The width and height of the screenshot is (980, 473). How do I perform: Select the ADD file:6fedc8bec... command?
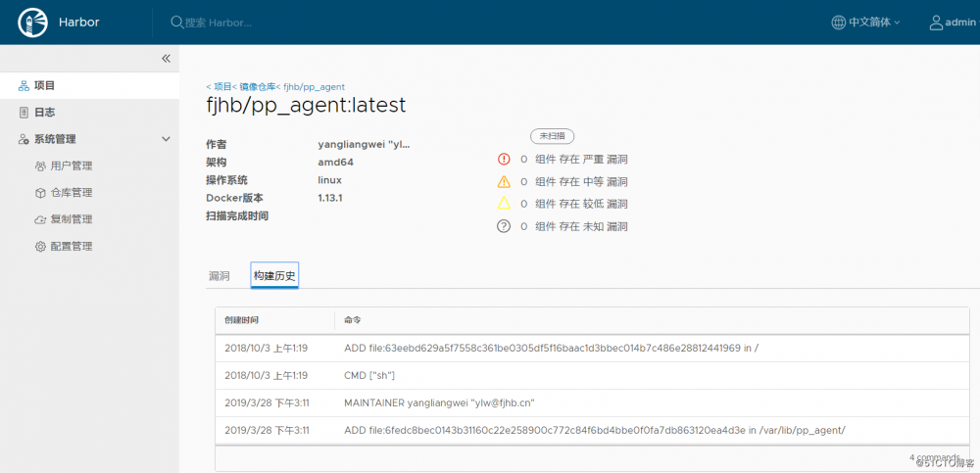point(595,431)
